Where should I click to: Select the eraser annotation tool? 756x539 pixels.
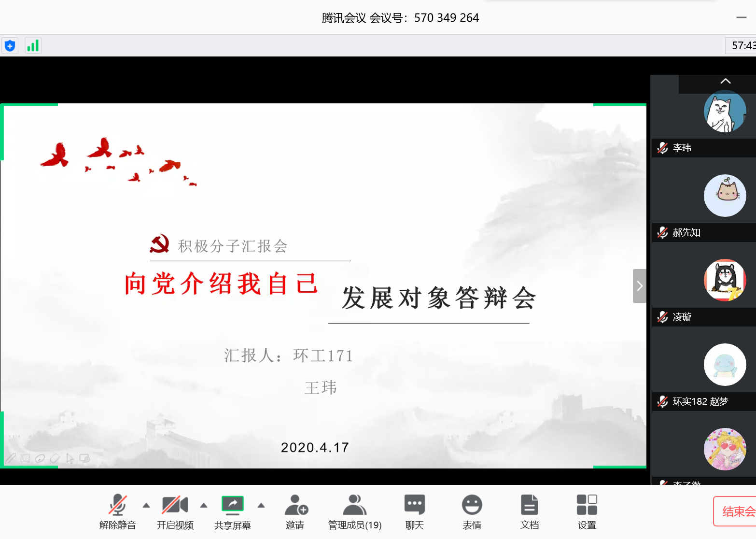tap(55, 458)
